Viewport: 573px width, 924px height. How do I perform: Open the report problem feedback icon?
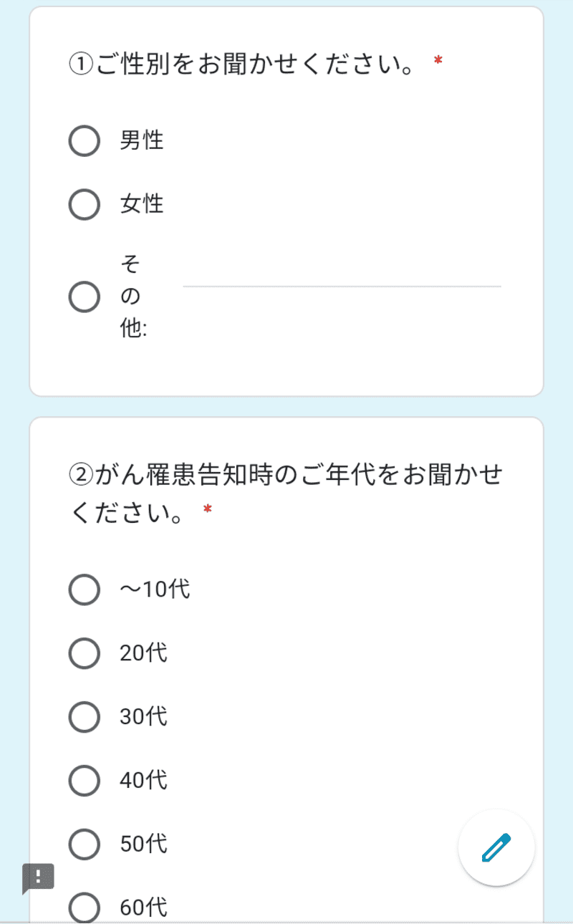click(x=38, y=878)
